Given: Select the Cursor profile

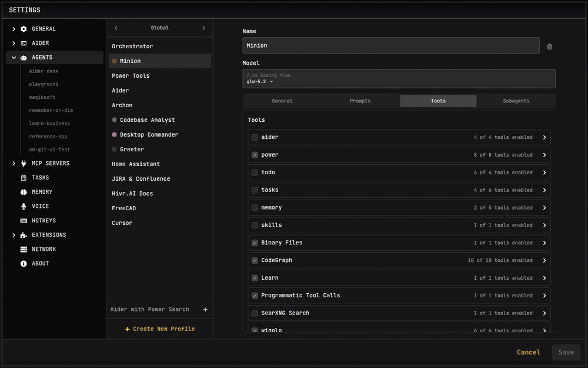Looking at the screenshot, I should pyautogui.click(x=160, y=223).
